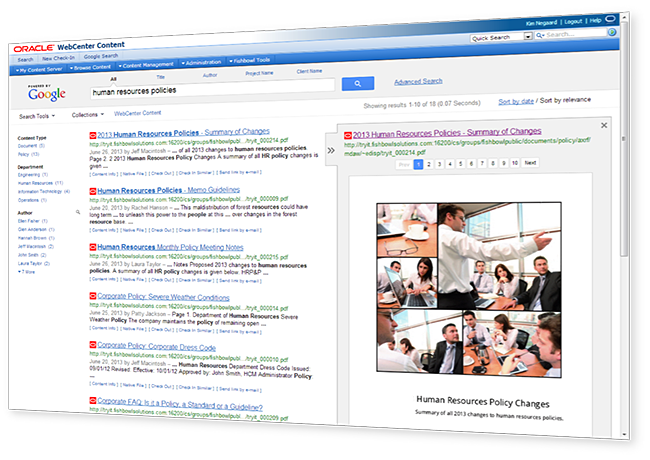650x460 pixels.
Task: Open Corporate Policy Severe Weather Conditions result
Action: coord(163,297)
